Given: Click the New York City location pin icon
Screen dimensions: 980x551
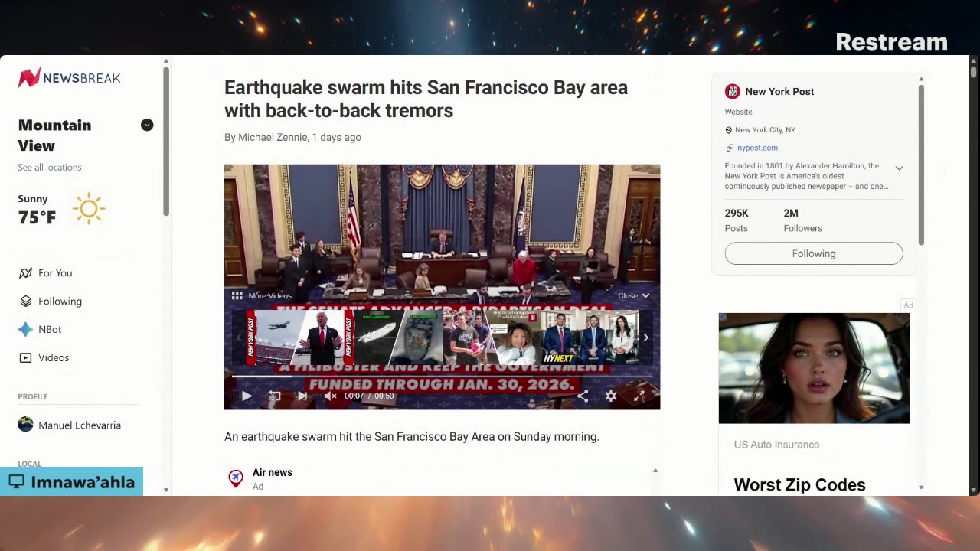Looking at the screenshot, I should click(x=729, y=130).
